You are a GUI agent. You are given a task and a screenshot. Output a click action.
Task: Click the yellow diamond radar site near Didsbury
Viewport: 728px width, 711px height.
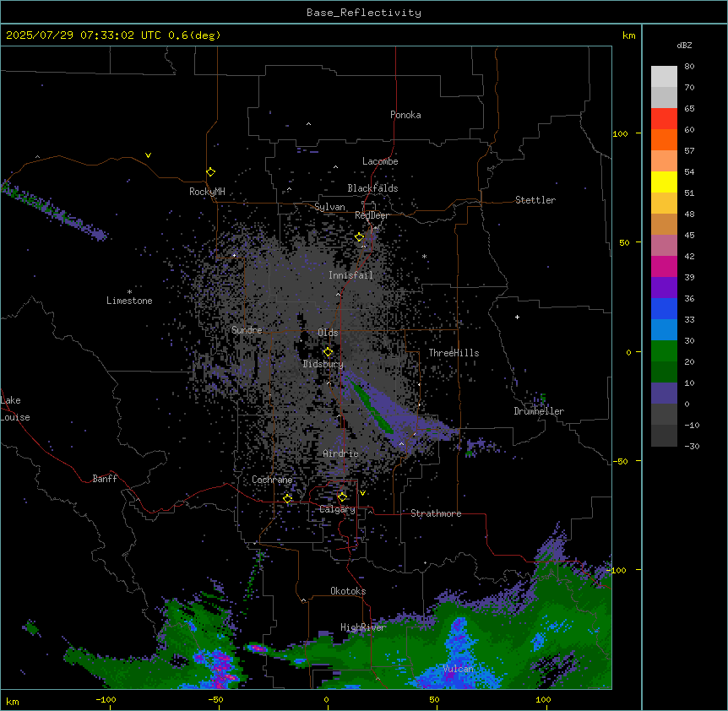point(329,352)
